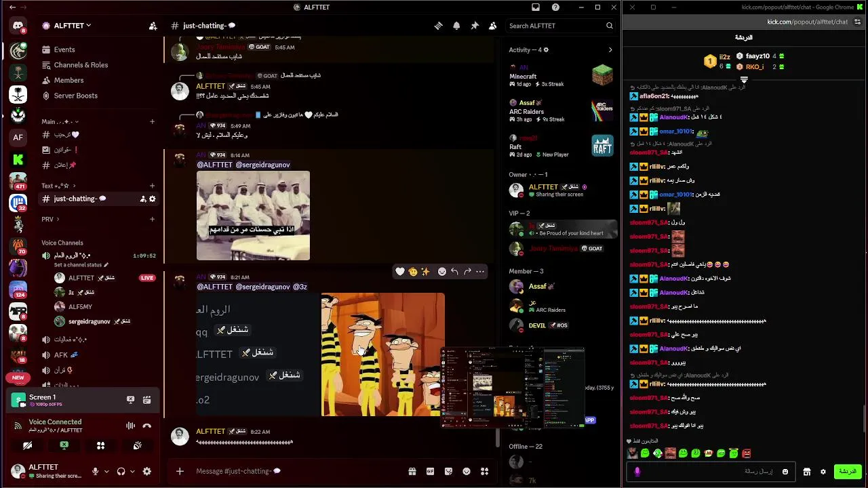Deafen Discord headphones
868x488 pixels.
tap(121, 471)
